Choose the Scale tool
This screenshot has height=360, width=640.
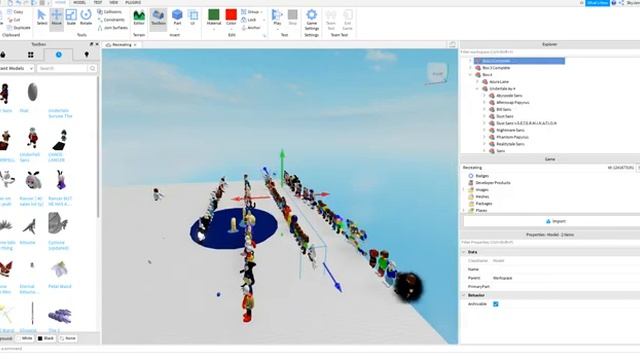coord(71,18)
